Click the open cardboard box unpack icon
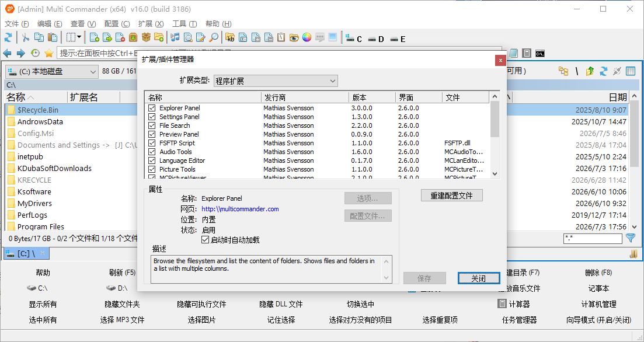 click(x=146, y=38)
